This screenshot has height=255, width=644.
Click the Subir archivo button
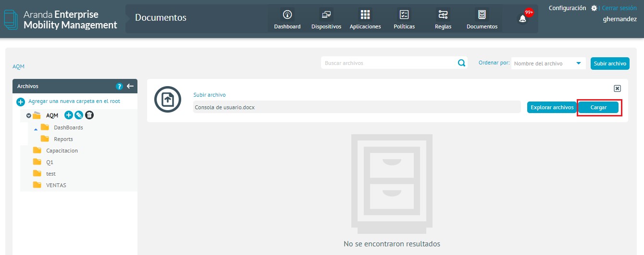point(610,64)
